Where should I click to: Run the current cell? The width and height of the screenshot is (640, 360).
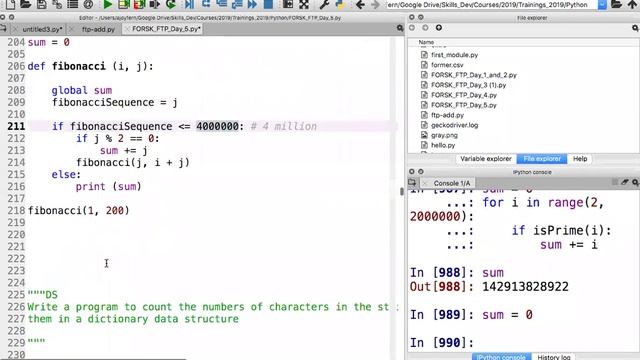click(x=124, y=4)
